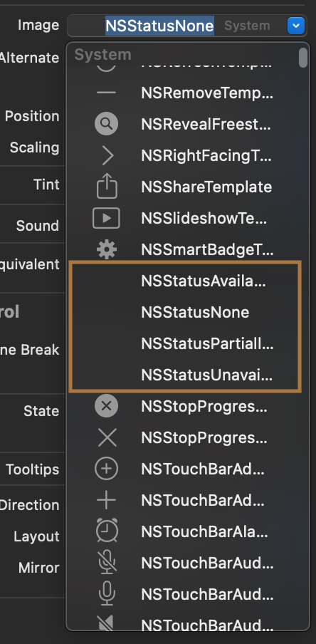Choose the play box NSSlideshowTemplate icon

pyautogui.click(x=106, y=218)
